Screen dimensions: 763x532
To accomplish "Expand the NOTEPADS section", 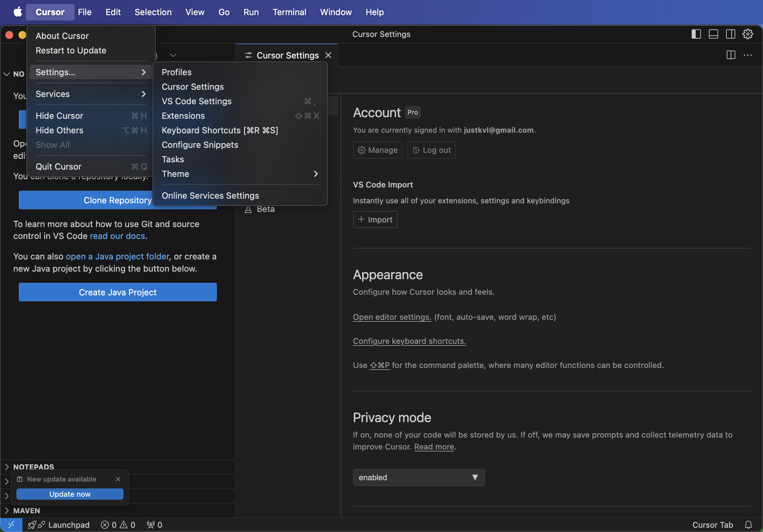I will [33, 467].
